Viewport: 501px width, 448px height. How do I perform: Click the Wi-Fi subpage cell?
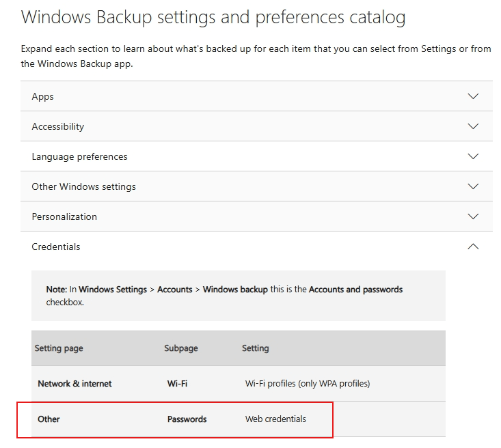point(177,384)
